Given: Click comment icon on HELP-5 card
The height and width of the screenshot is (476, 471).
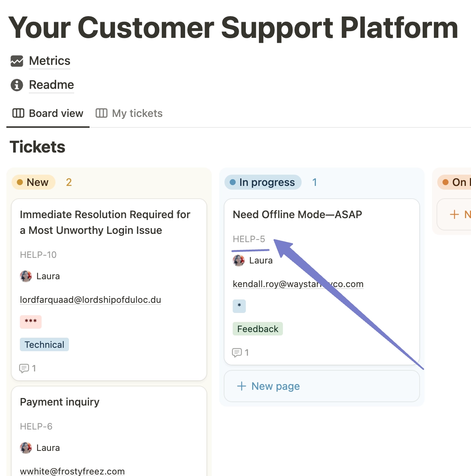Looking at the screenshot, I should [237, 353].
